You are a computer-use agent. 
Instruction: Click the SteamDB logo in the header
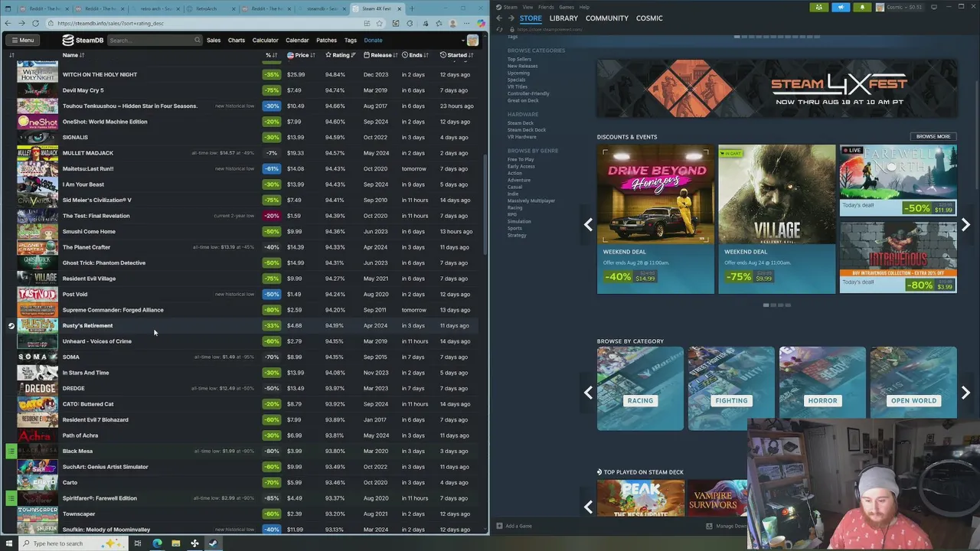[83, 40]
